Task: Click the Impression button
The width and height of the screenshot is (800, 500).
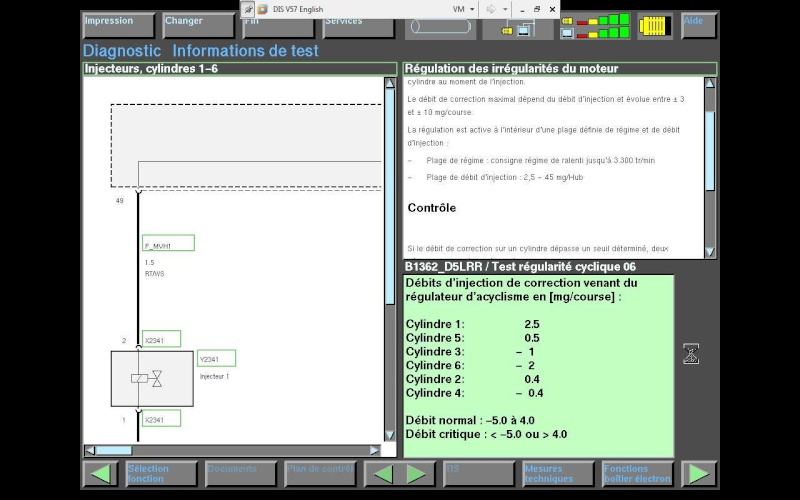Action: pyautogui.click(x=118, y=25)
